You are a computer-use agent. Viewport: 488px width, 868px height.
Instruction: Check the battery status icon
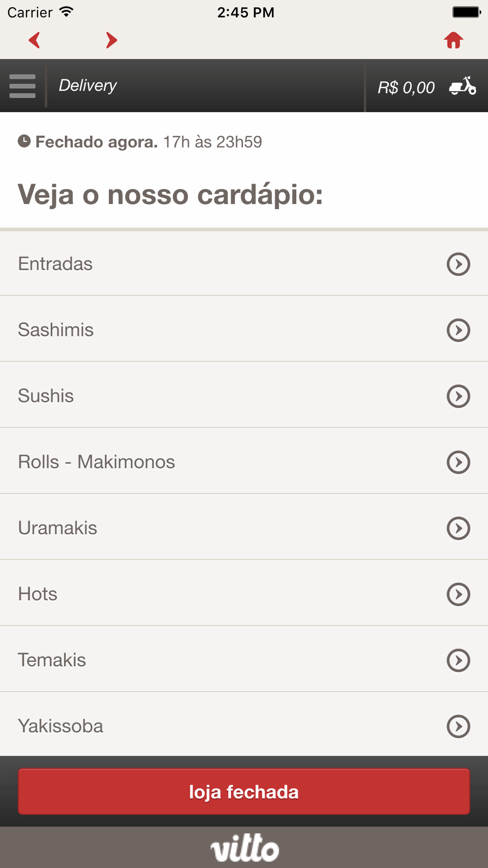pos(466,12)
